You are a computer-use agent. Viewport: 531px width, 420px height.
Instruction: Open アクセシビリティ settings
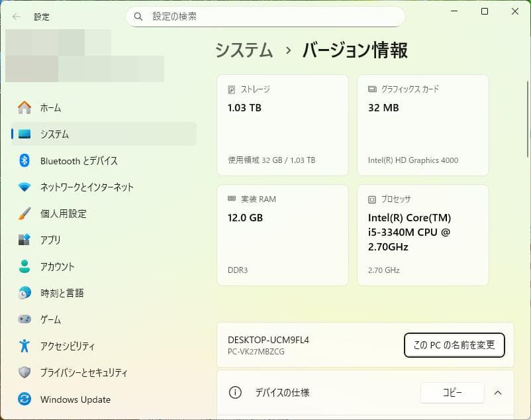(x=104, y=346)
